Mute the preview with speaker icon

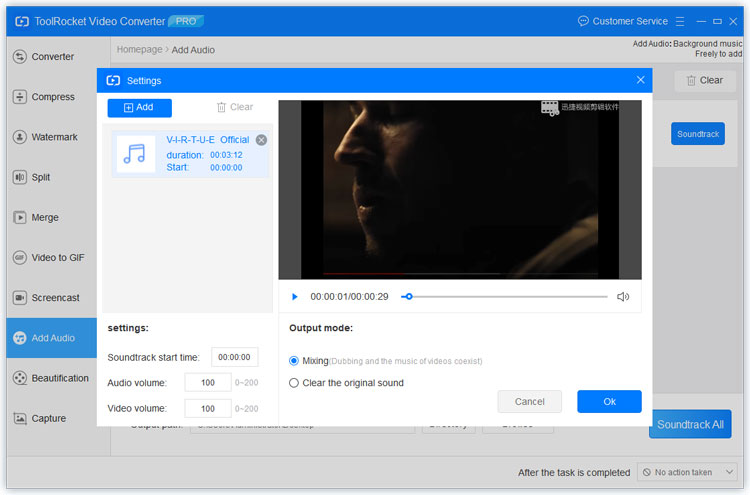(x=623, y=297)
